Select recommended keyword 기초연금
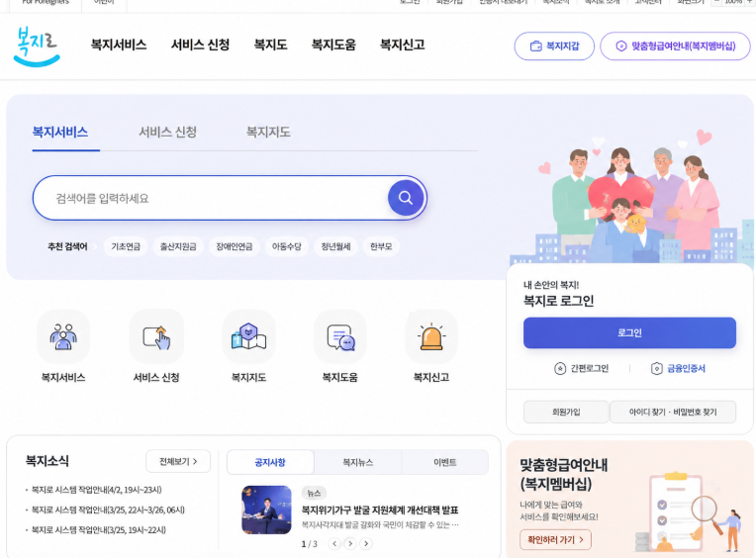This screenshot has height=558, width=756. 126,246
